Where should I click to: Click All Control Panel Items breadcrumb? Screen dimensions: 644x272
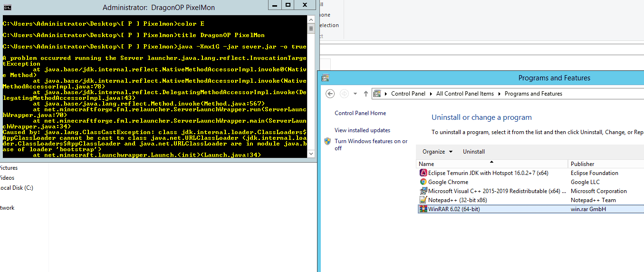(465, 94)
